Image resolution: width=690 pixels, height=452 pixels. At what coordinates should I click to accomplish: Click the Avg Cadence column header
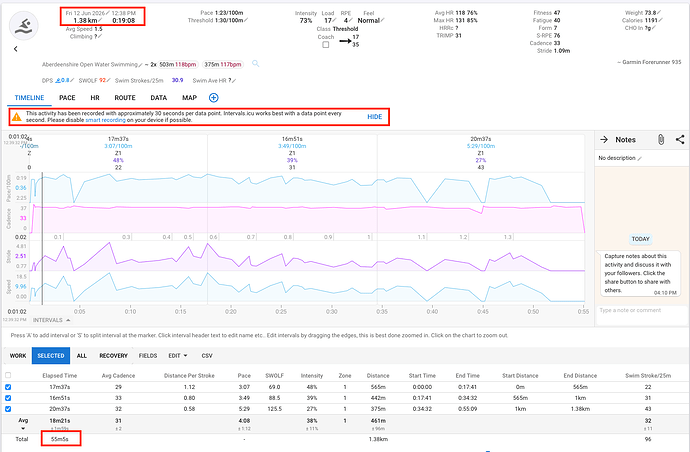coord(118,376)
